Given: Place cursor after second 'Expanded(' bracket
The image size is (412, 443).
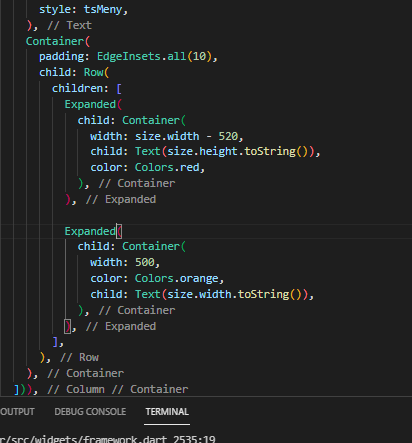Looking at the screenshot, I should point(122,231).
